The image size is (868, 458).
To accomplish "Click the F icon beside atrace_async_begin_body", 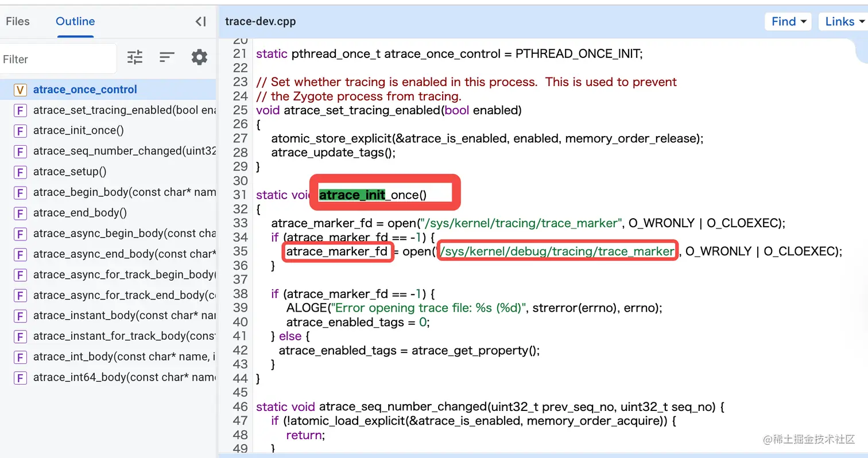I will tap(20, 234).
